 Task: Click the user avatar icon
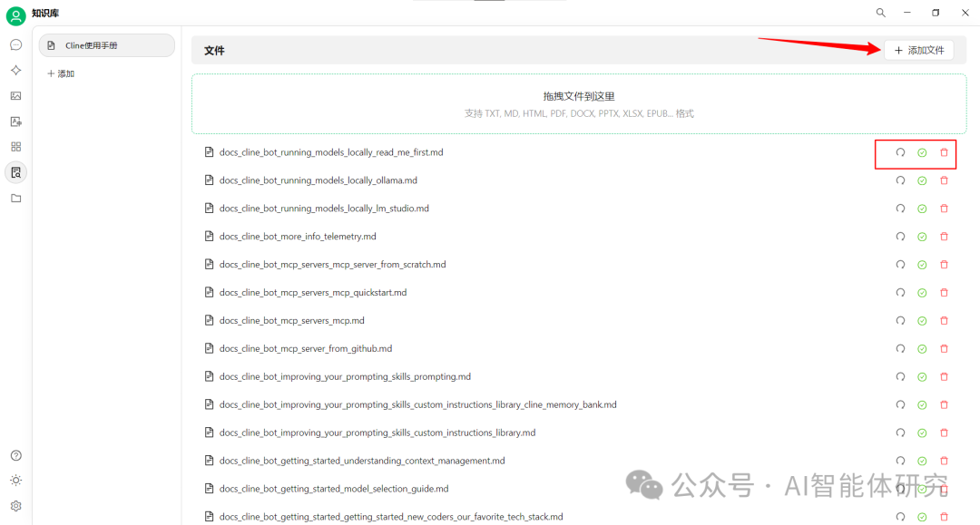(15, 15)
